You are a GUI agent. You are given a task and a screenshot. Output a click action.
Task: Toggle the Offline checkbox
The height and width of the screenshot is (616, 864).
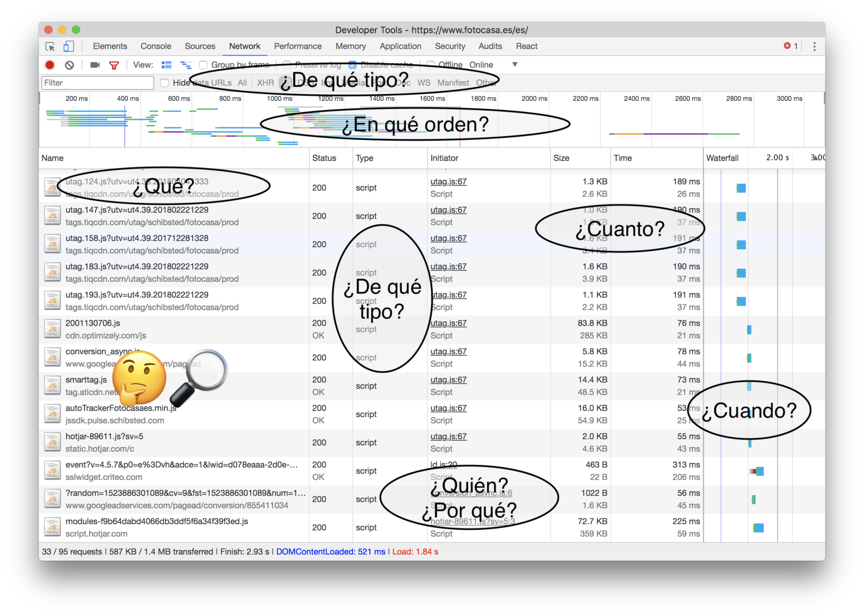(430, 65)
